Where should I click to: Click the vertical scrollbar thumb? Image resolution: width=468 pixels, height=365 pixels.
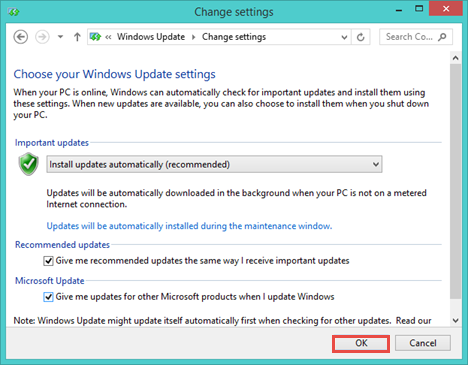pyautogui.click(x=456, y=182)
